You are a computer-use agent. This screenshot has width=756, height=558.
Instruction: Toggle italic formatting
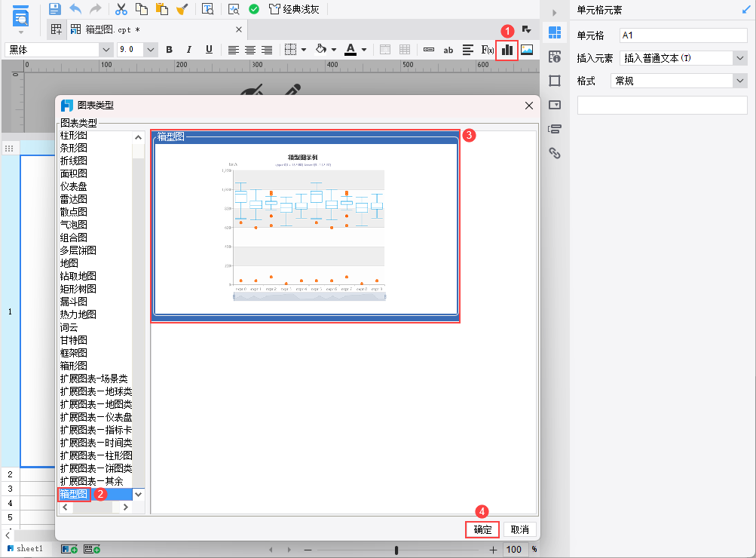(x=189, y=50)
